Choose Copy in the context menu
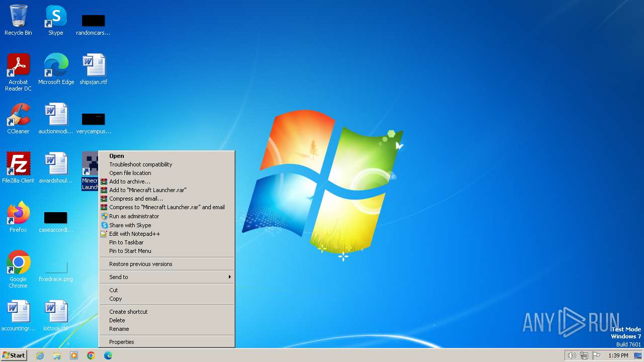 pos(167,299)
